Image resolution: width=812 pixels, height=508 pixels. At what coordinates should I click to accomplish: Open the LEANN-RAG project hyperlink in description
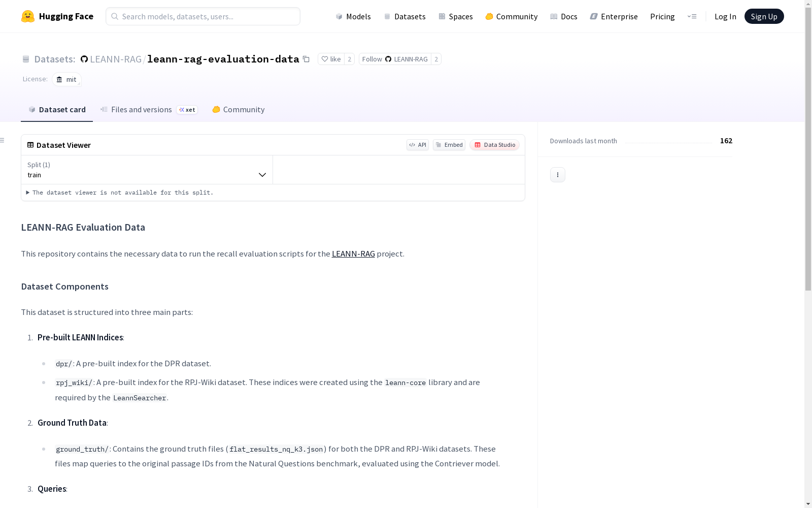(x=353, y=253)
